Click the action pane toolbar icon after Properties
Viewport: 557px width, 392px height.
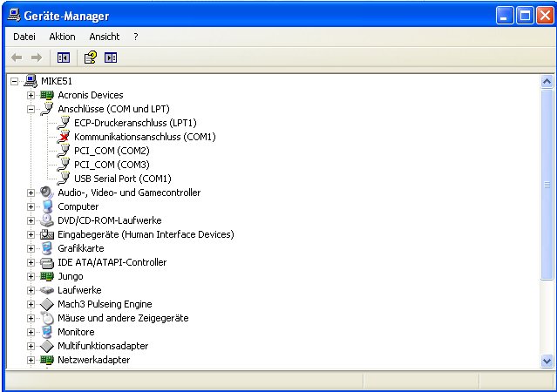click(x=111, y=57)
